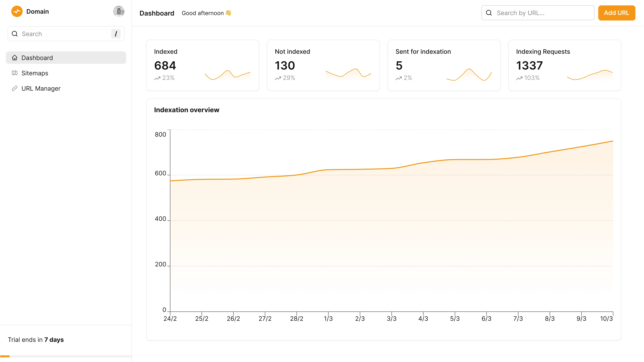The height and width of the screenshot is (362, 644).
Task: Click the magnifier icon in sidebar search
Action: [15, 34]
